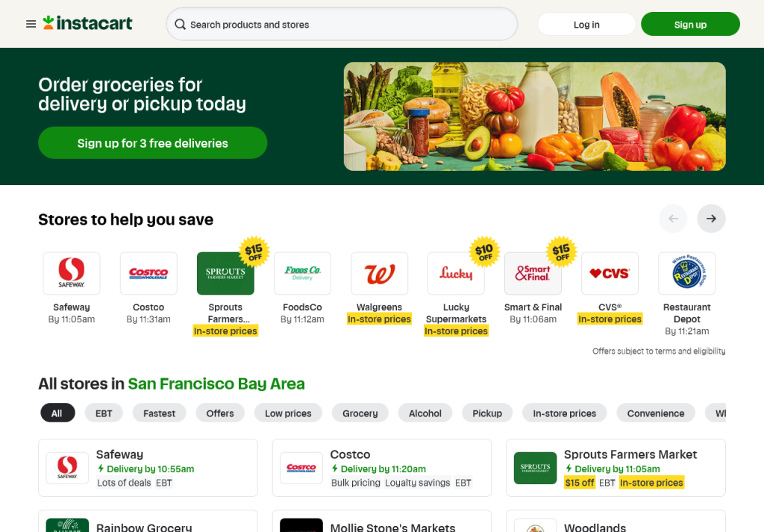
Task: Click the grayed-out left carousel arrow
Action: click(673, 218)
